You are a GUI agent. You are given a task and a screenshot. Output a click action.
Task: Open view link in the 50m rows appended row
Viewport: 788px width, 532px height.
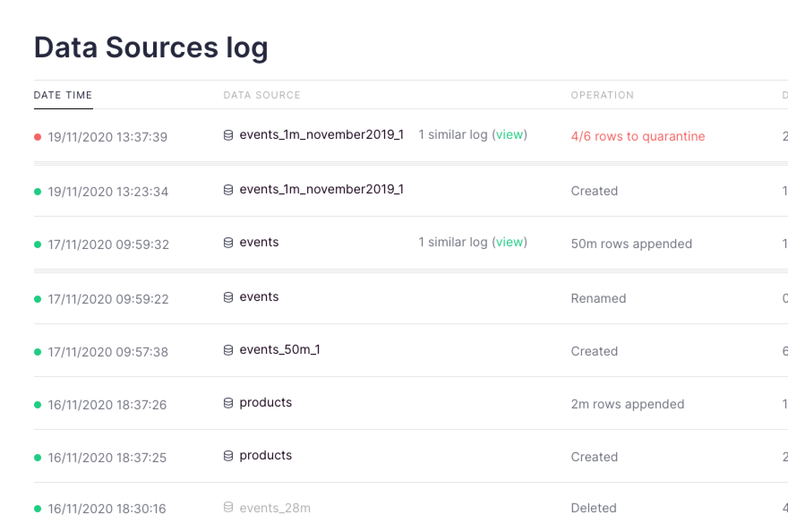[510, 242]
